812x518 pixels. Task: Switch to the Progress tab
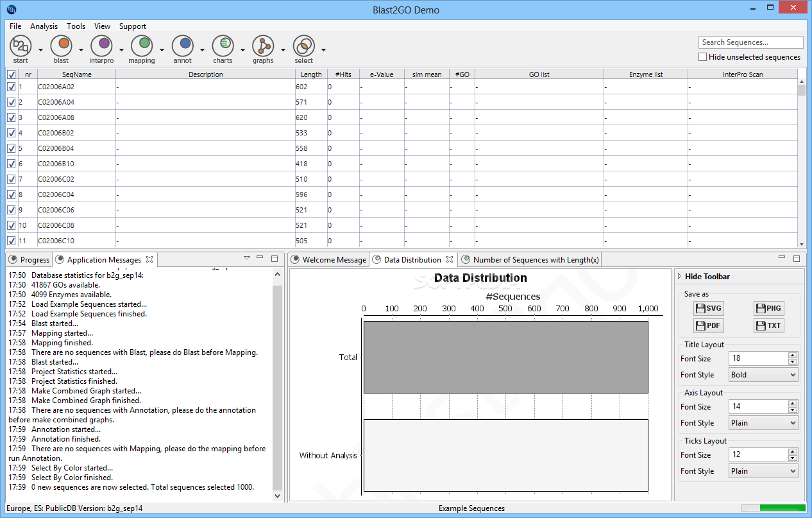(29, 259)
